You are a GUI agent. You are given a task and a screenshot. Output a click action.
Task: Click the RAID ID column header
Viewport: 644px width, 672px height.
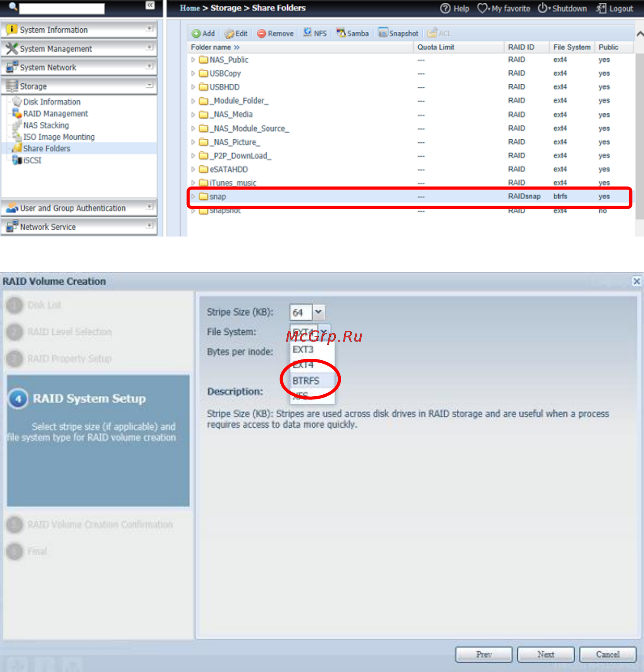[x=527, y=47]
